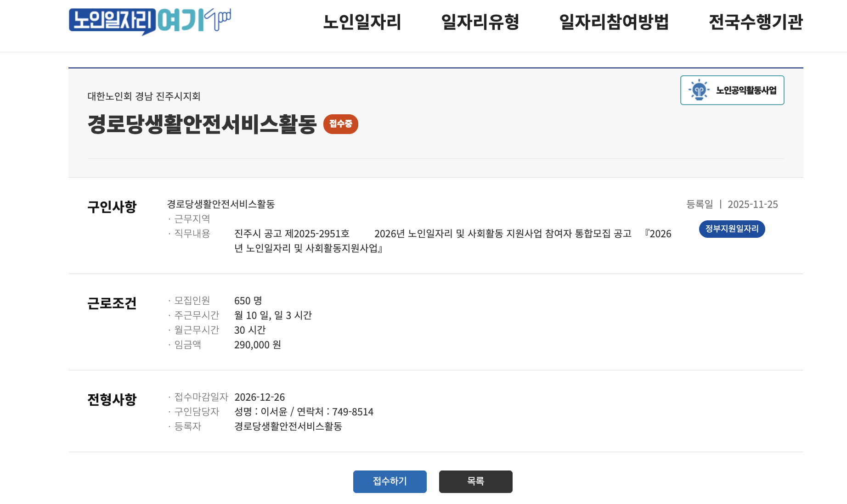Click the 정부지원일자리 label badge

point(732,229)
